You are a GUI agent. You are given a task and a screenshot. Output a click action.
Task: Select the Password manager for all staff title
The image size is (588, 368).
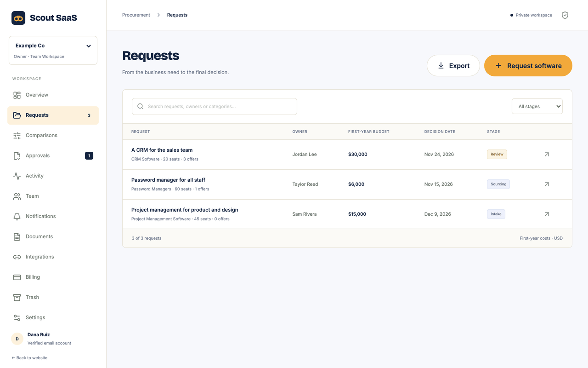(168, 180)
